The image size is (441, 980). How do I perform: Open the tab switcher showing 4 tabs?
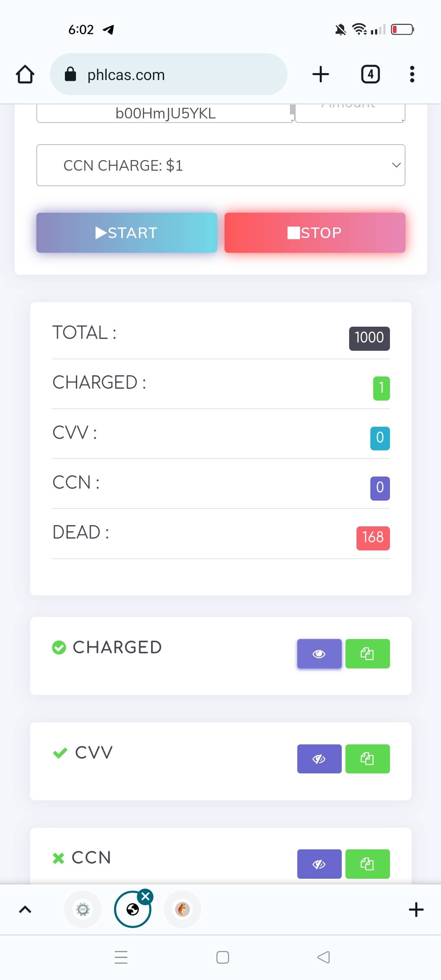point(370,74)
